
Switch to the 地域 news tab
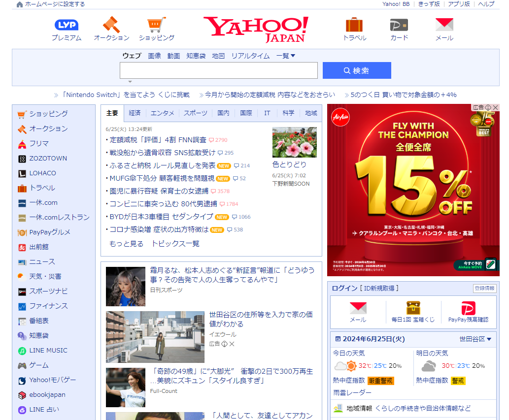[311, 113]
